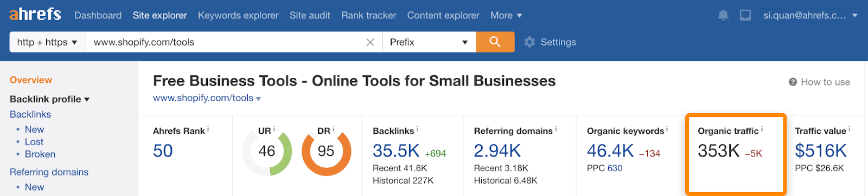Expand the More menu
Screen dimensions: 868x196
[x=506, y=15]
